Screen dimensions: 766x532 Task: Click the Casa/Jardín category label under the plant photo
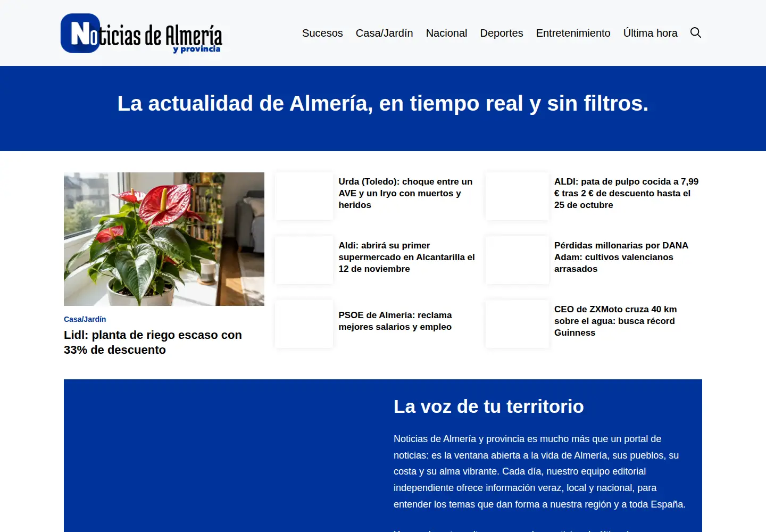tap(85, 319)
